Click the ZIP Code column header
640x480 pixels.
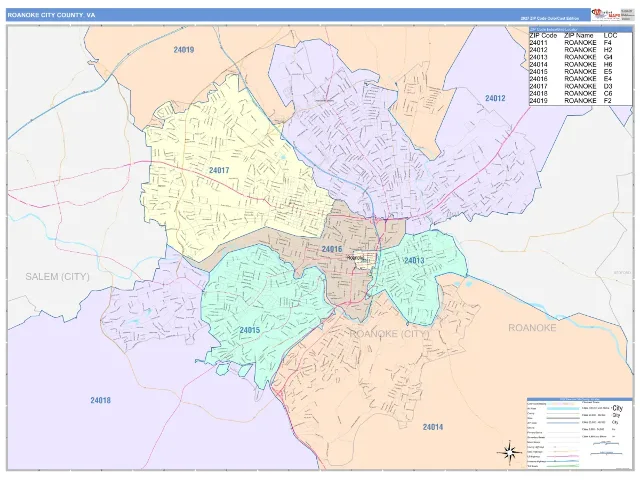point(543,36)
